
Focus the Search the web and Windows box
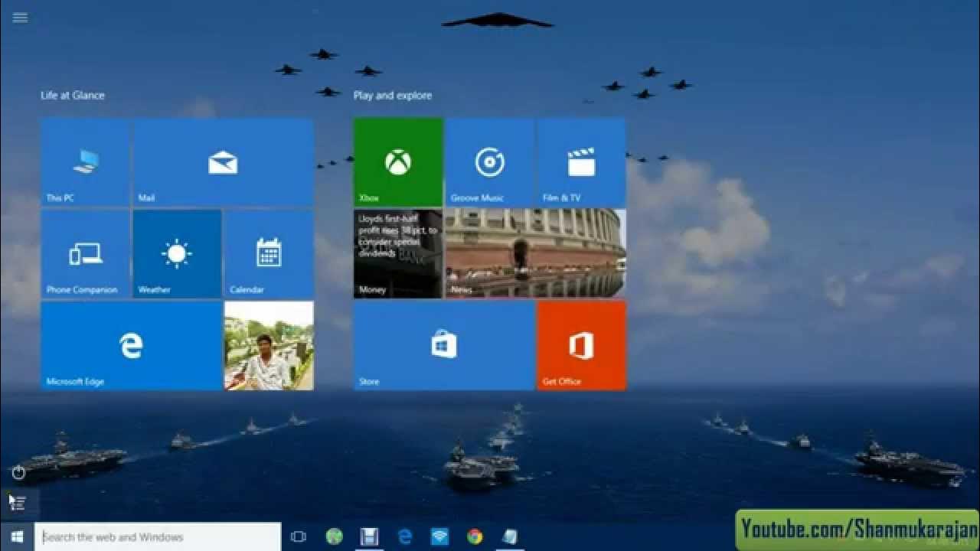tap(158, 536)
